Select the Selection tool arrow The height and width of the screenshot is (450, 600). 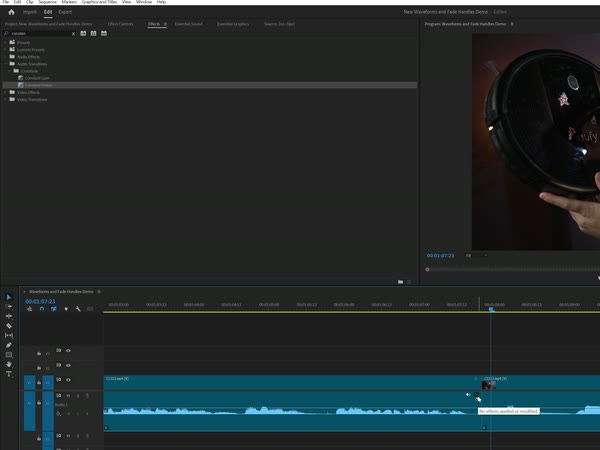(9, 297)
